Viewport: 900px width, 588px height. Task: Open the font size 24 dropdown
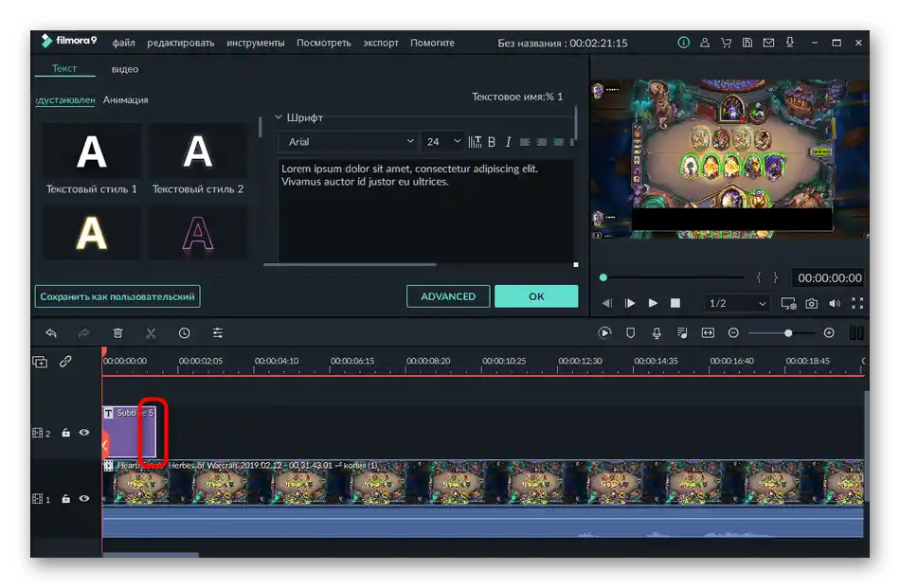(x=443, y=142)
